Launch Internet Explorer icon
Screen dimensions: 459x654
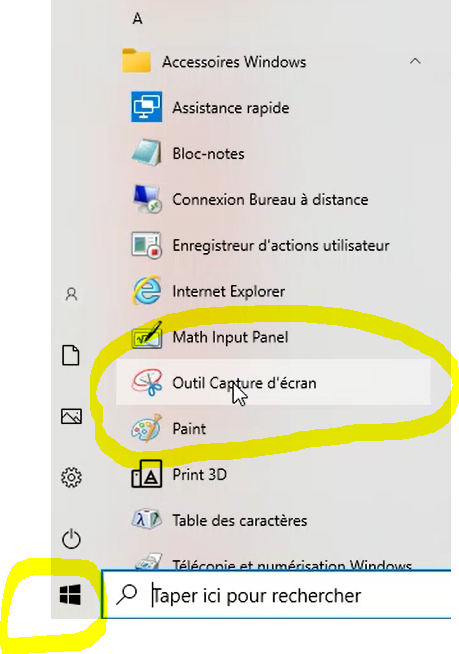(146, 290)
